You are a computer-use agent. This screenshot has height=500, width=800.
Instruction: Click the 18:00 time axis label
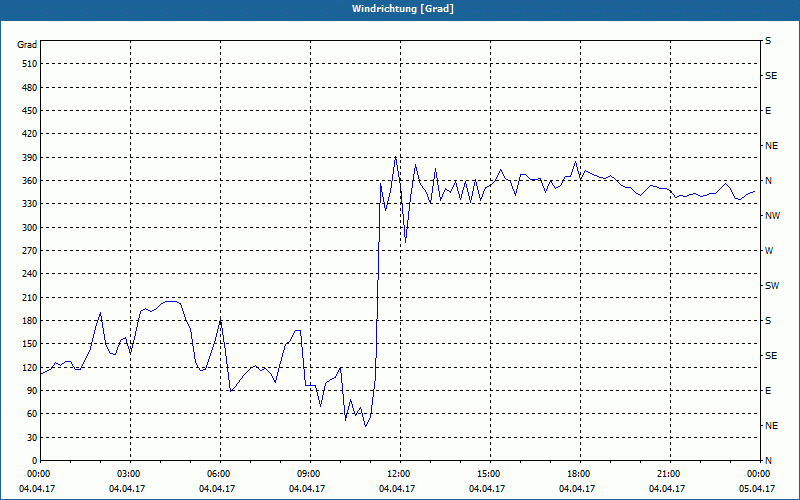(579, 473)
